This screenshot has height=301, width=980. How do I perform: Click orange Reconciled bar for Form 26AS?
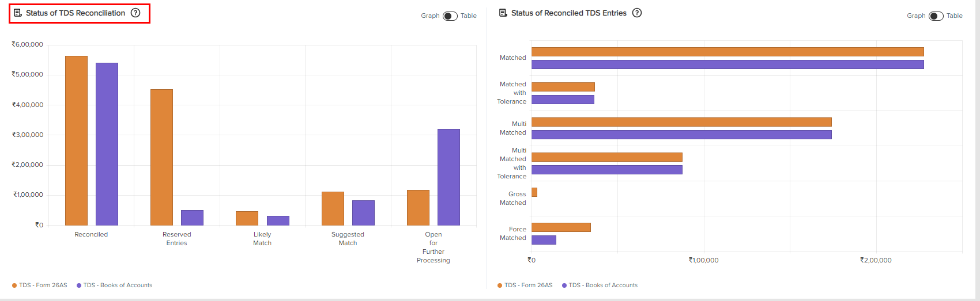[x=76, y=140]
